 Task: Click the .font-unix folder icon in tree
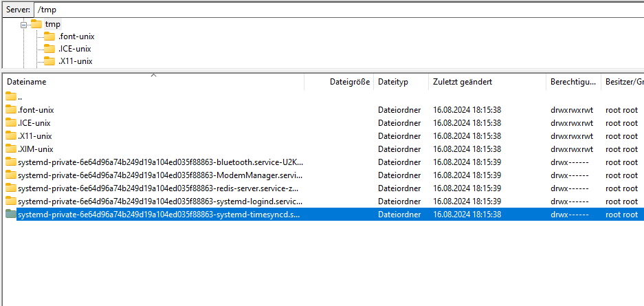[x=49, y=36]
